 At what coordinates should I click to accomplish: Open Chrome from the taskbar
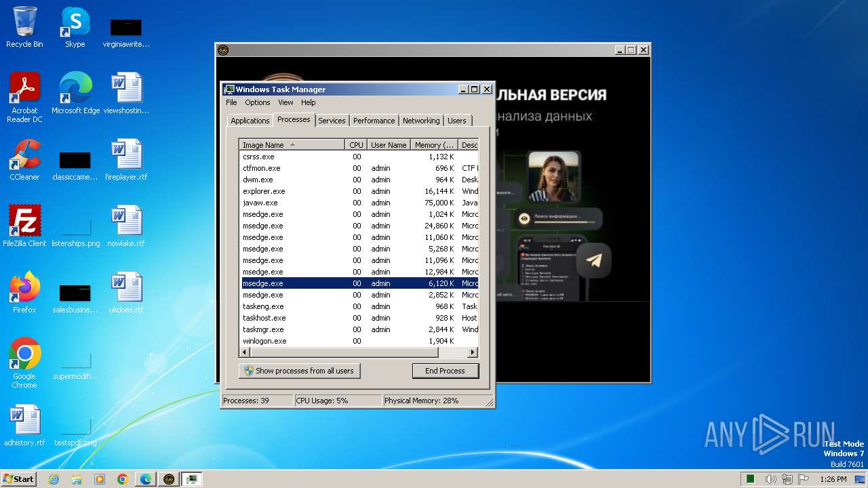[123, 479]
